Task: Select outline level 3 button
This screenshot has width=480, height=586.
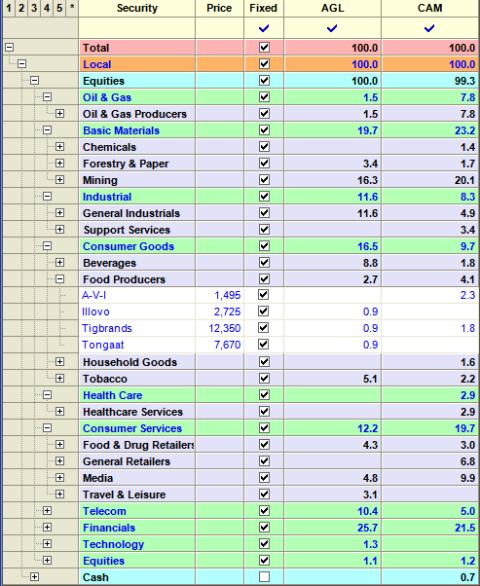Action: click(x=34, y=8)
